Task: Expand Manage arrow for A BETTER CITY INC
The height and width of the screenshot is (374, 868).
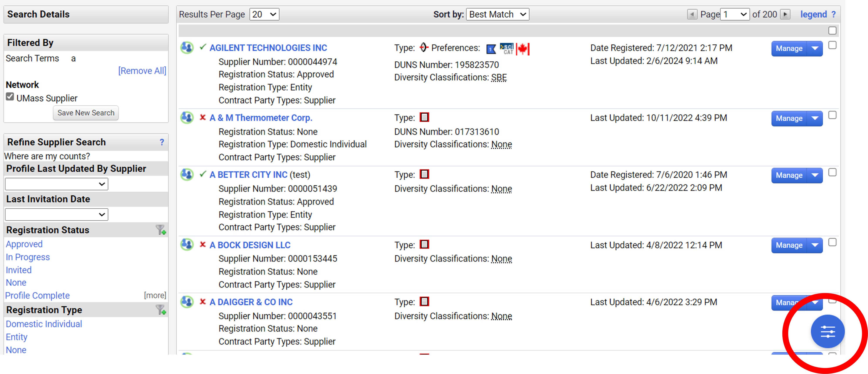Action: (815, 175)
